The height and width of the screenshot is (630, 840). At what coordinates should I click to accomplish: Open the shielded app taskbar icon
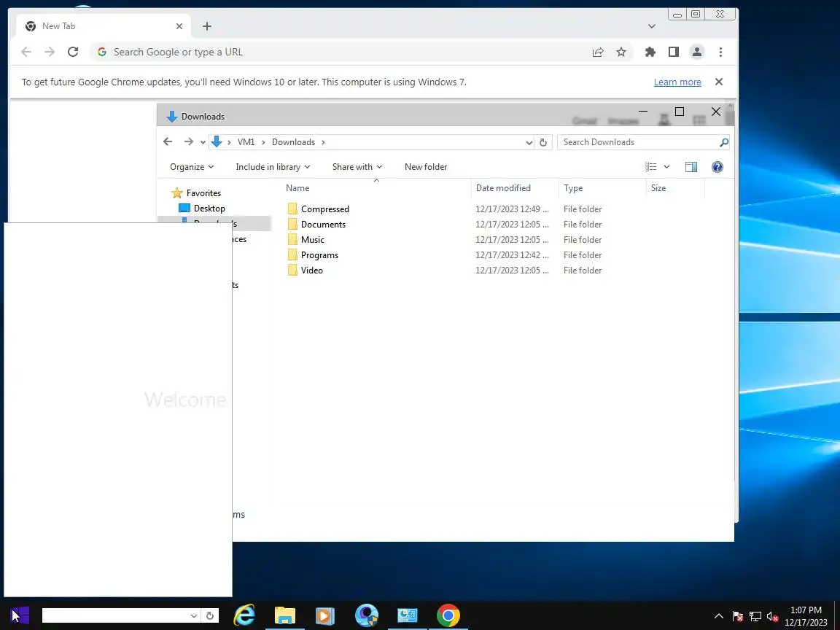coord(367,615)
